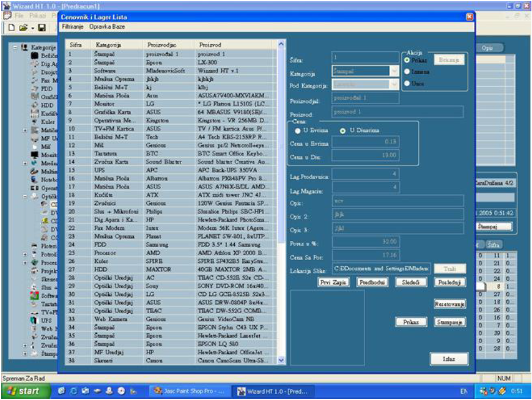Expand the Matična ploča tree node
The image size is (532, 400).
(25, 130)
